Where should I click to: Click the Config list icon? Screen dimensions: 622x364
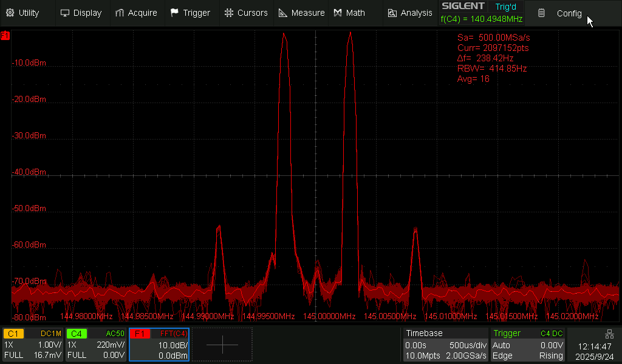click(x=541, y=13)
